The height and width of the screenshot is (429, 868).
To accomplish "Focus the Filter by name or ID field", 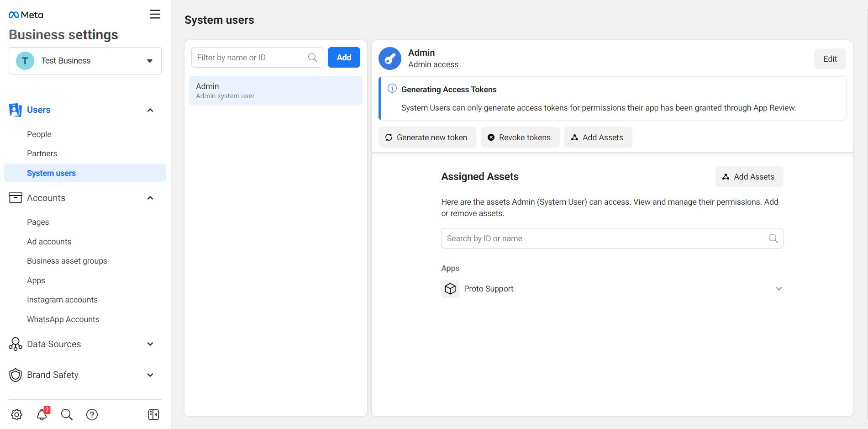I will 257,58.
